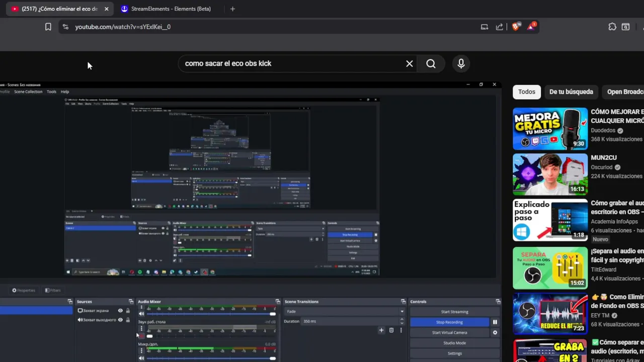The width and height of the screenshot is (644, 362).
Task: Click the Filters button above OBS sources
Action: coord(53,290)
